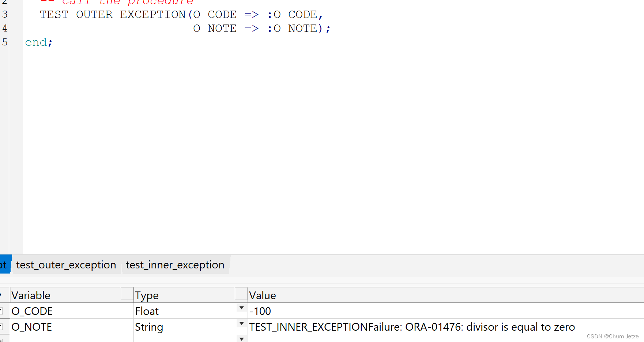
Task: Select the O_CODE variable name cell
Action: (x=32, y=311)
